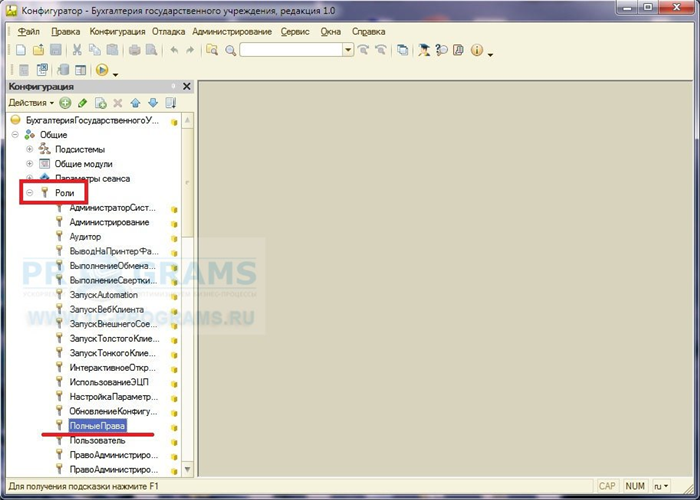Click the tree scrollbar down arrow

188,469
